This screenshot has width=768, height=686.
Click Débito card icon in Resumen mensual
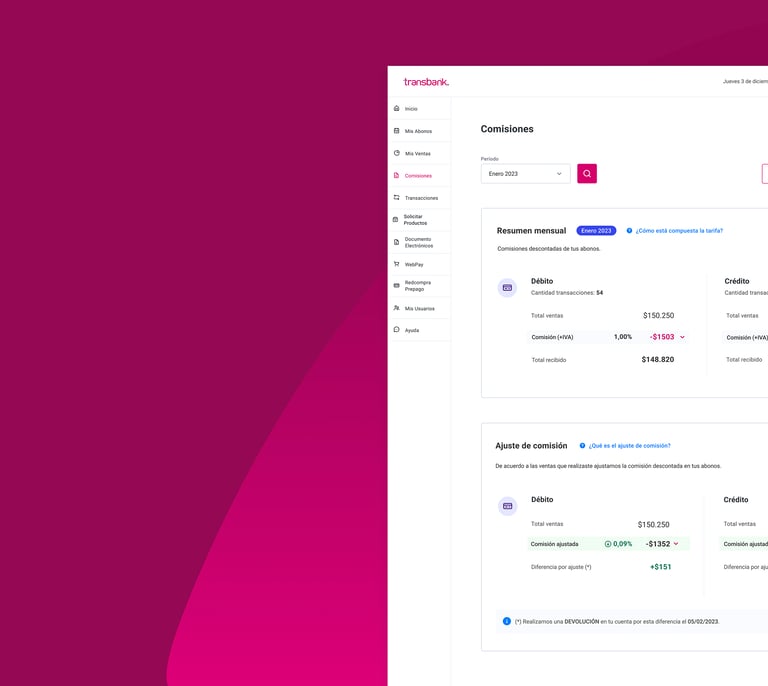click(x=507, y=288)
